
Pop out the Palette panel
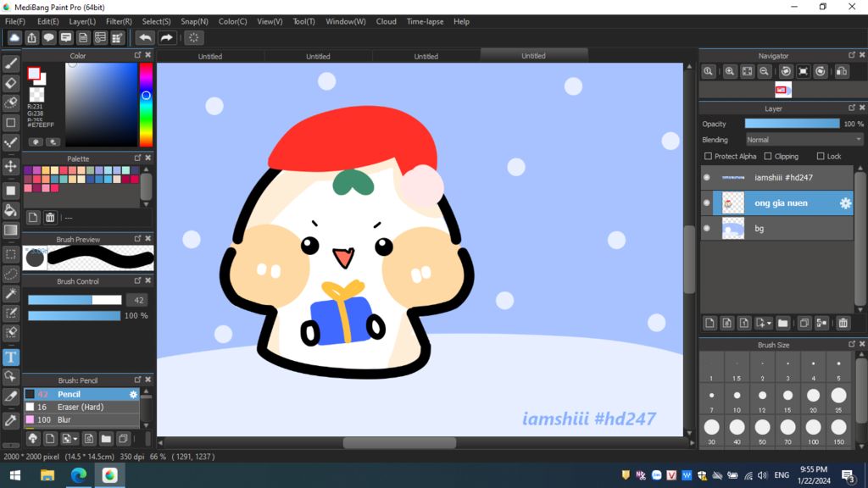coord(138,158)
